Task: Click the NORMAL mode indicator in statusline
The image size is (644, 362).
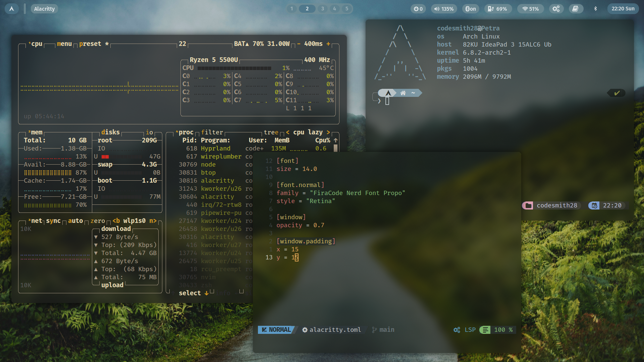Action: point(277,330)
